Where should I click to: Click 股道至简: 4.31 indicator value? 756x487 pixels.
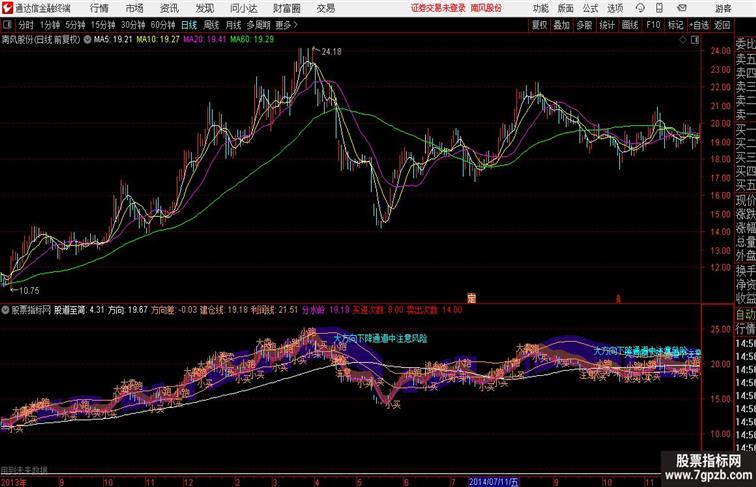tap(79, 310)
